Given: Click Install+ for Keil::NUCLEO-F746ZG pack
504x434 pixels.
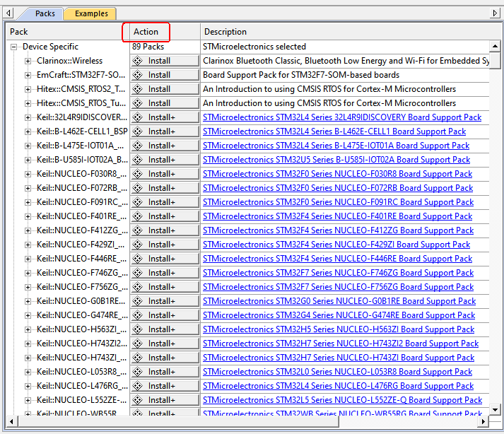Looking at the screenshot, I should pyautogui.click(x=165, y=273).
